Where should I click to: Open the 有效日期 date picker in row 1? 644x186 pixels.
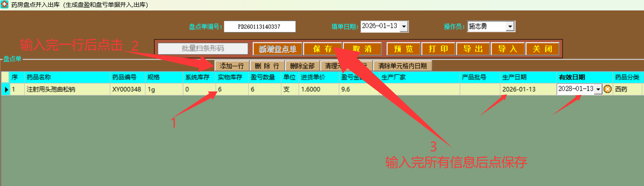598,89
